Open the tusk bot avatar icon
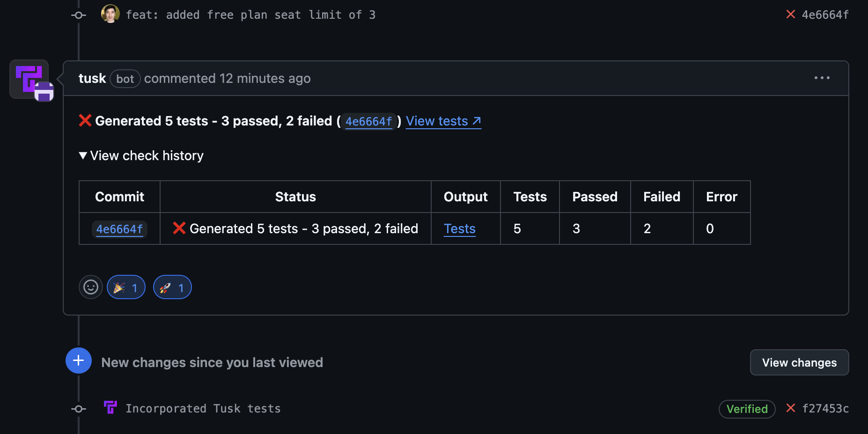 pos(29,79)
